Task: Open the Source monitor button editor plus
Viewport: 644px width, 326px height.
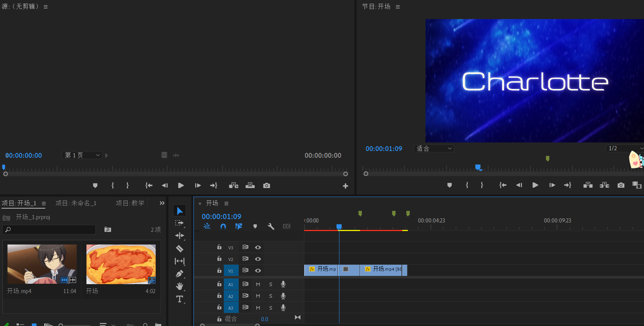Action: [x=345, y=186]
